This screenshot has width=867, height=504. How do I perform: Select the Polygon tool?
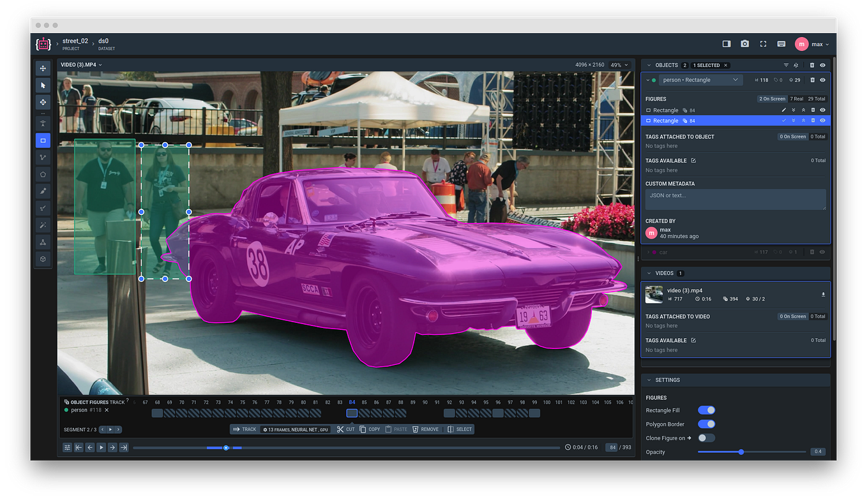[43, 174]
